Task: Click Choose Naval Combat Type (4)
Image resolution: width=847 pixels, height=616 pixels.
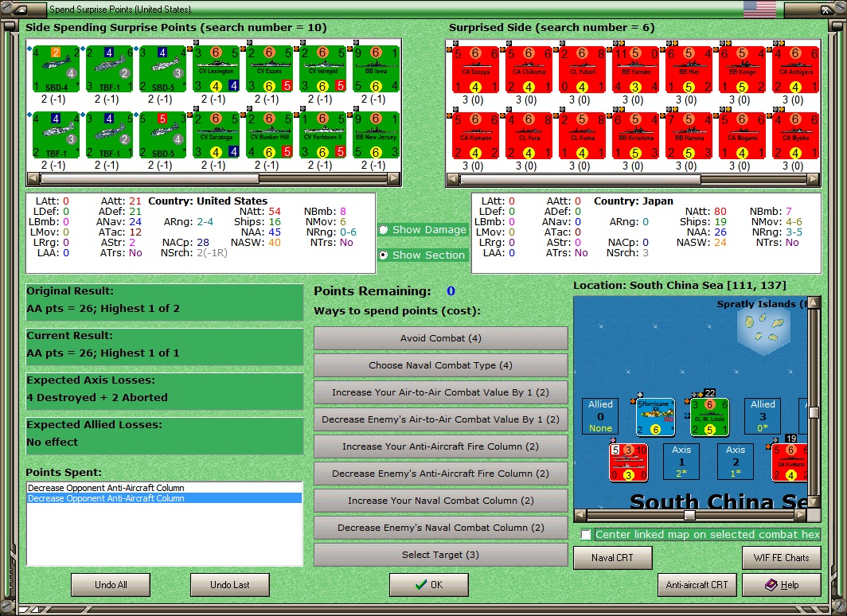Action: 441,365
